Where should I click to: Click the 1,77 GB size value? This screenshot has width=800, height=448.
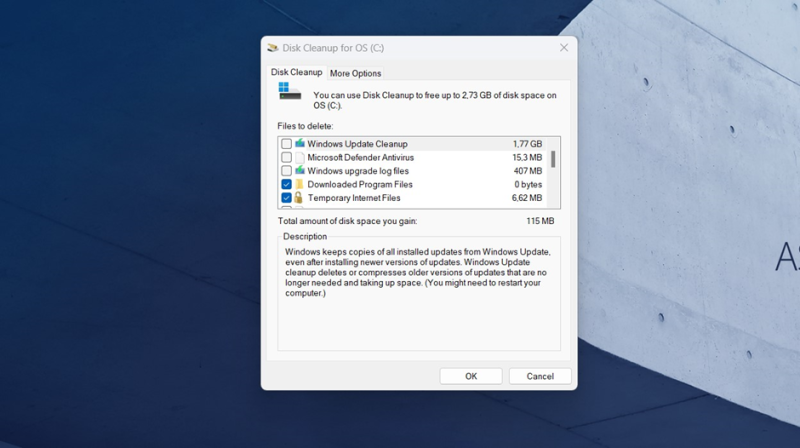click(527, 144)
